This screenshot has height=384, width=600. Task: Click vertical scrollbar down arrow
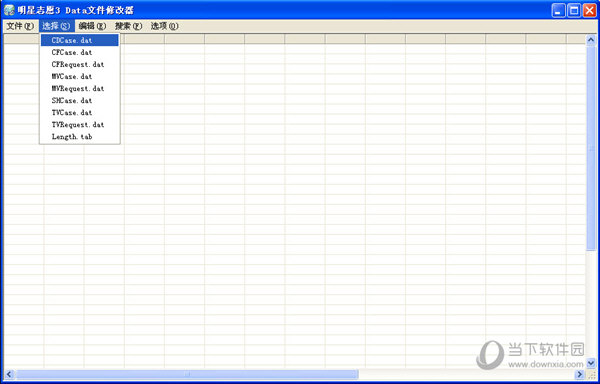tap(591, 363)
